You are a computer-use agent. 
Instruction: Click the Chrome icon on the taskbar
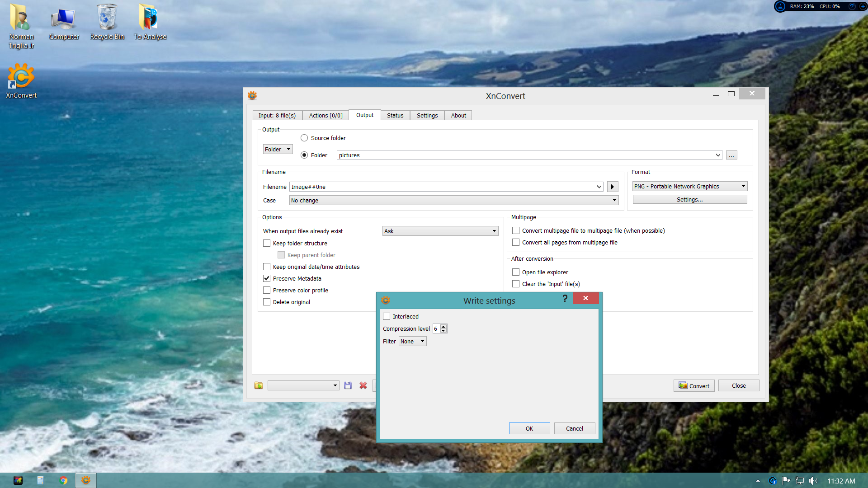(63, 480)
